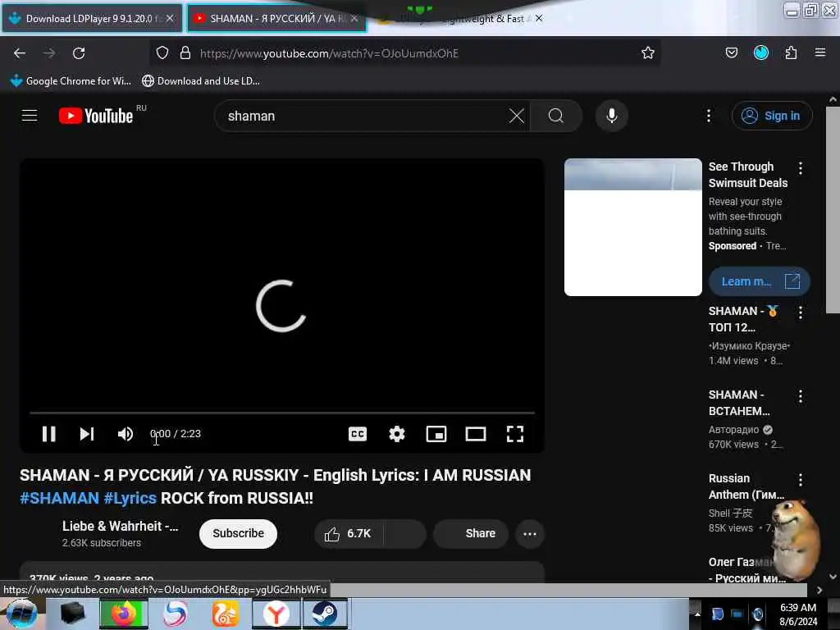The height and width of the screenshot is (630, 840).
Task: Click the Sign in button
Action: pyautogui.click(x=771, y=116)
